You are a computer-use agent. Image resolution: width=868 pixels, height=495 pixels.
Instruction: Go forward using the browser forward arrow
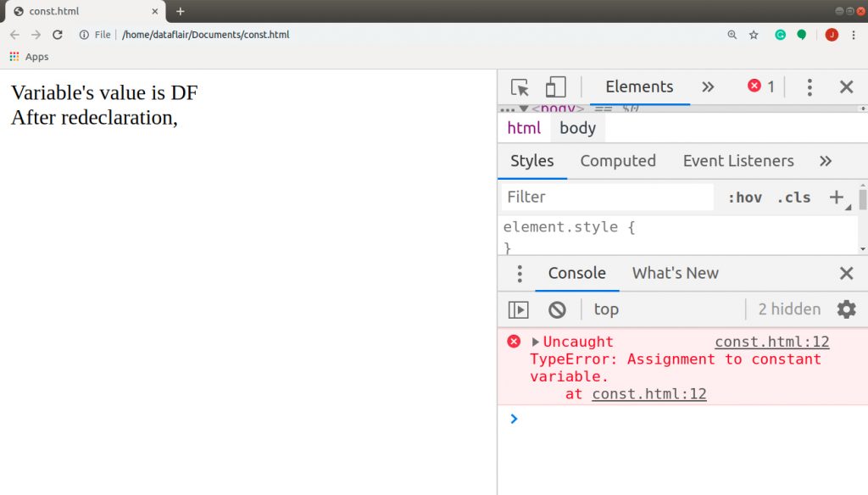click(x=36, y=35)
